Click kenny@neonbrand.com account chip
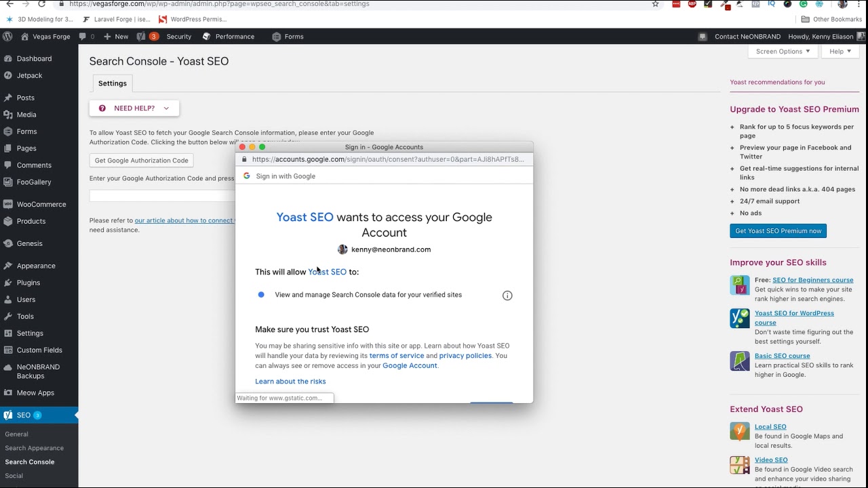Viewport: 868px width, 488px height. coord(384,249)
